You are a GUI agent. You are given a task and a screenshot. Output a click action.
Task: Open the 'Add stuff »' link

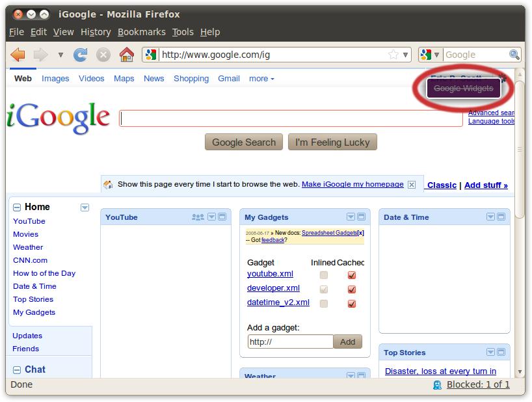pyautogui.click(x=486, y=185)
